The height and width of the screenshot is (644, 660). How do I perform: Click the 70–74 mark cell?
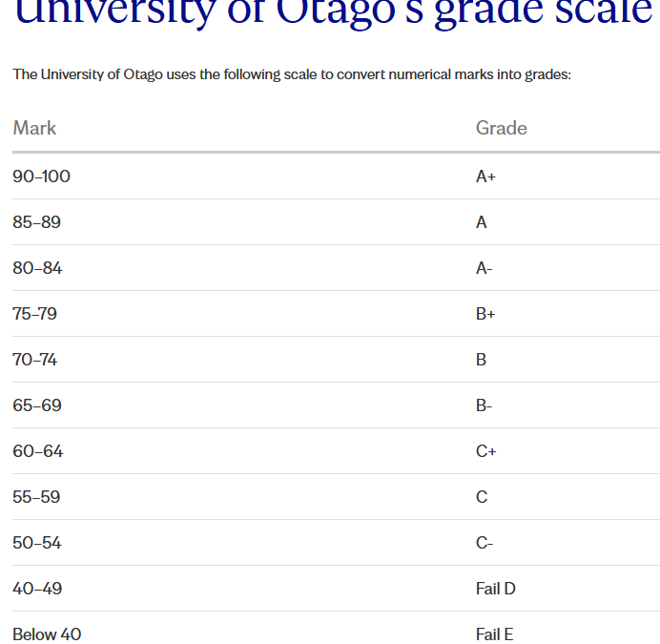[36, 360]
